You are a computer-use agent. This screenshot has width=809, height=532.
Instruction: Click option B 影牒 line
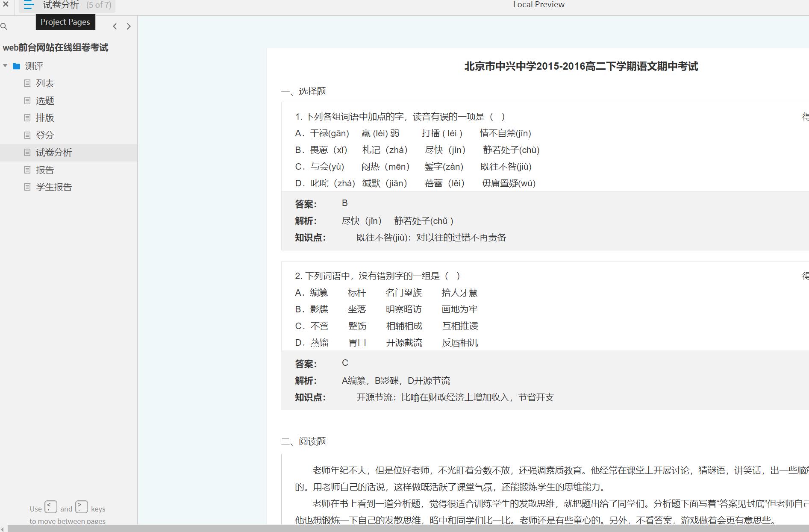pyautogui.click(x=386, y=309)
